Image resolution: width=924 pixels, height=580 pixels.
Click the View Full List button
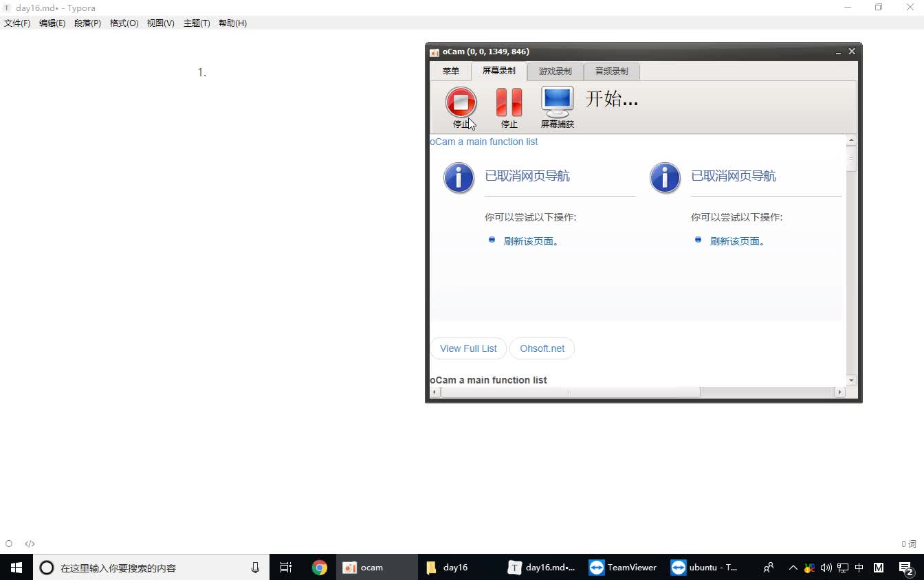[468, 348]
